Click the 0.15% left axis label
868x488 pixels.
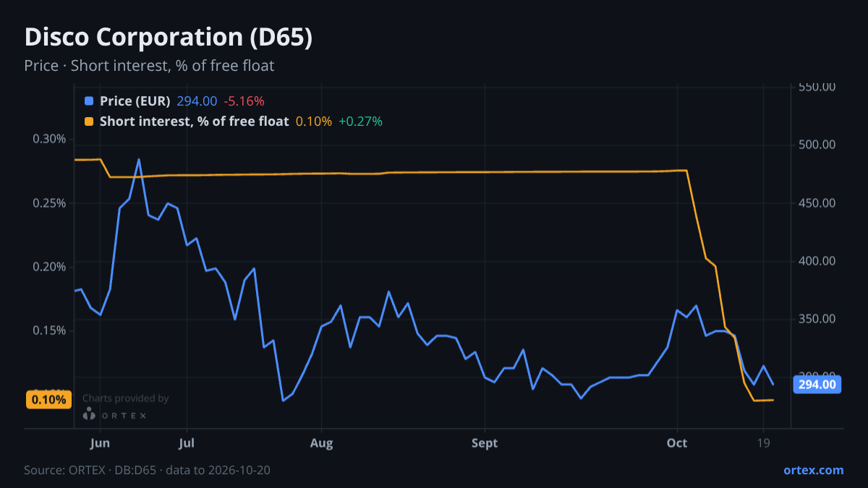[49, 330]
